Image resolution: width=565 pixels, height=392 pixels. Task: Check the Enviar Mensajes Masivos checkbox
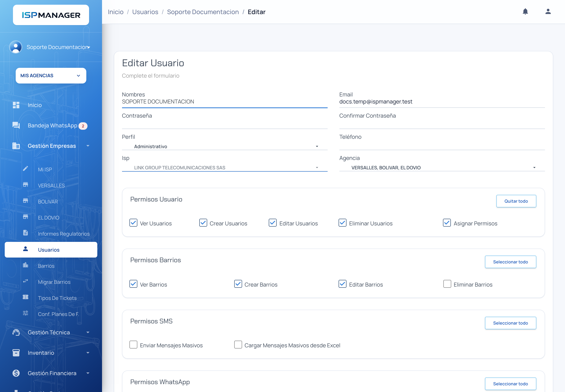tap(133, 345)
